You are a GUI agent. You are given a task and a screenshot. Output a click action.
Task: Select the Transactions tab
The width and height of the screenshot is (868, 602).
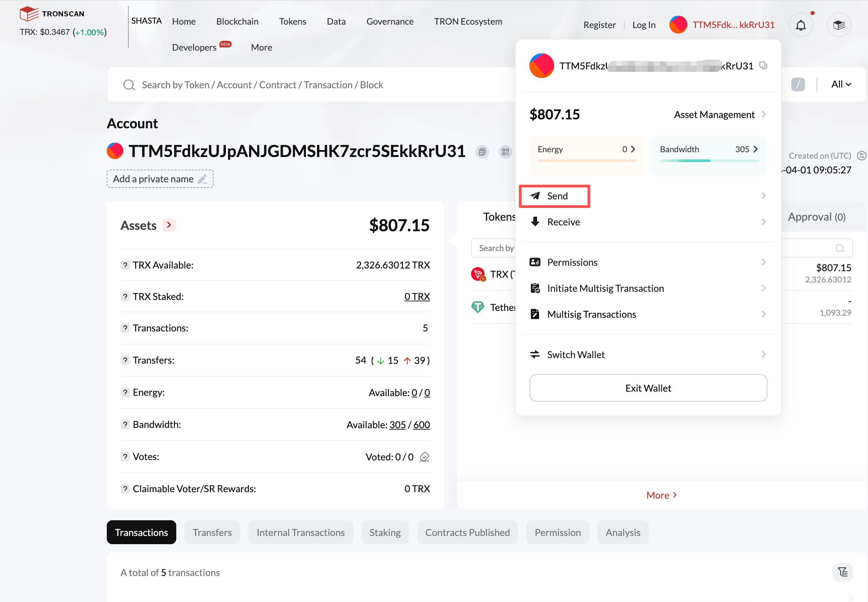pyautogui.click(x=141, y=532)
